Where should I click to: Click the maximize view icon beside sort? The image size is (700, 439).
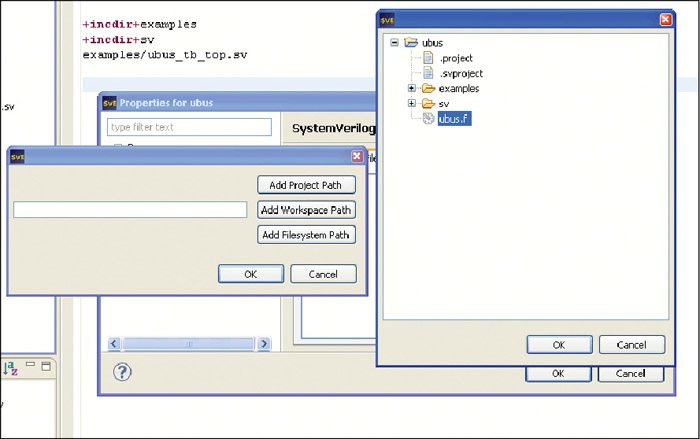click(x=46, y=365)
